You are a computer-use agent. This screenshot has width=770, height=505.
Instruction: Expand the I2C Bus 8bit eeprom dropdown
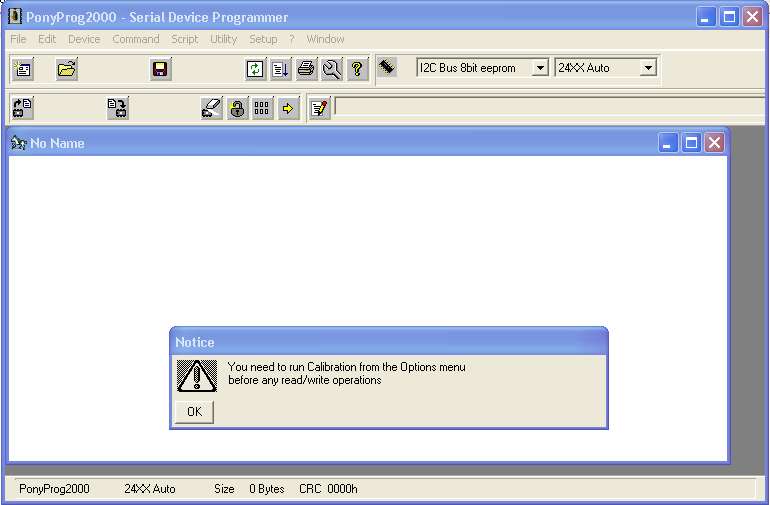(x=540, y=68)
